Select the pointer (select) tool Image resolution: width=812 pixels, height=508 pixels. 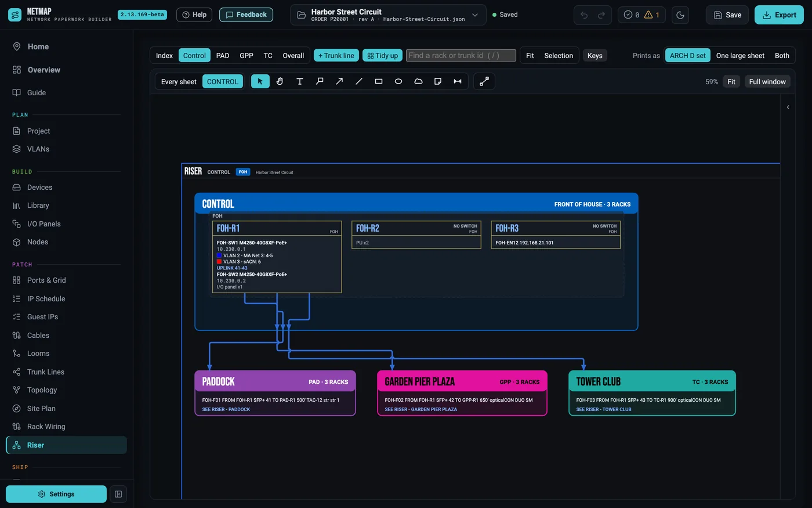(x=260, y=82)
